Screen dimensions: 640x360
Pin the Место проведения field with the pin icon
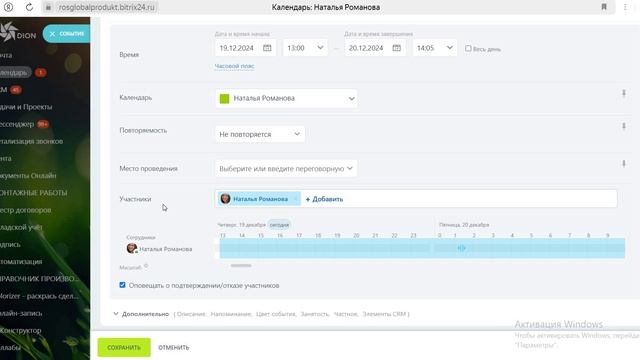pos(624,164)
